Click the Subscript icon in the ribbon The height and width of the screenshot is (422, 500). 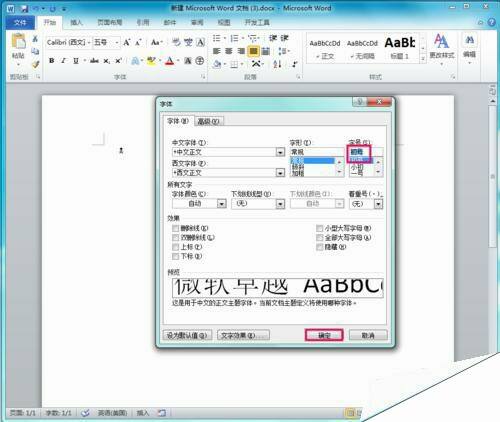coord(106,61)
